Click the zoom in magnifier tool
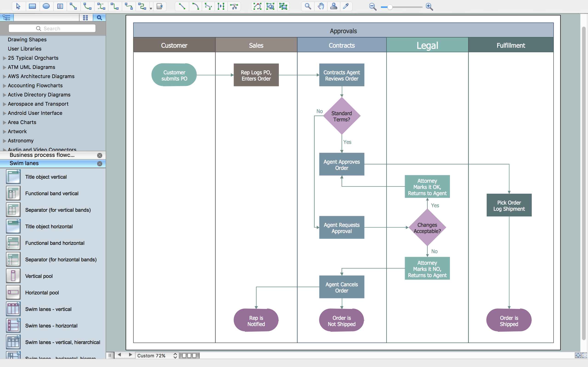 click(431, 6)
